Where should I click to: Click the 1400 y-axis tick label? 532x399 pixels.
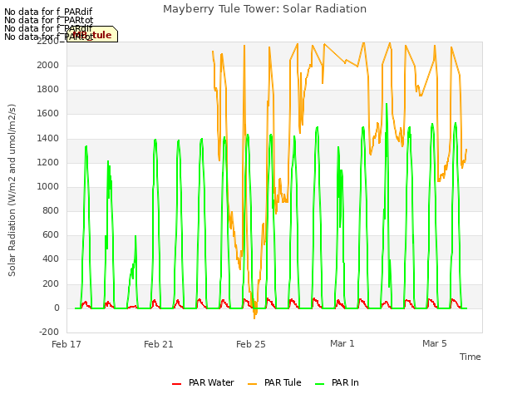(x=48, y=138)
